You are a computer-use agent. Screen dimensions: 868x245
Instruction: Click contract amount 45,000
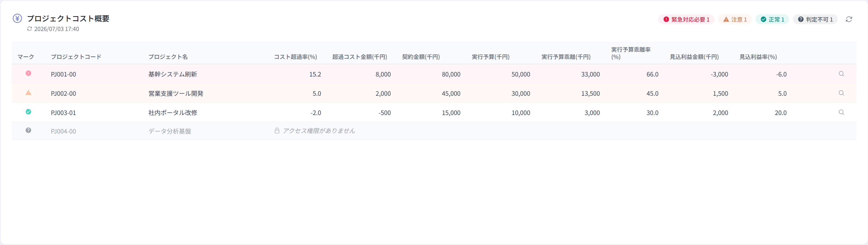451,94
